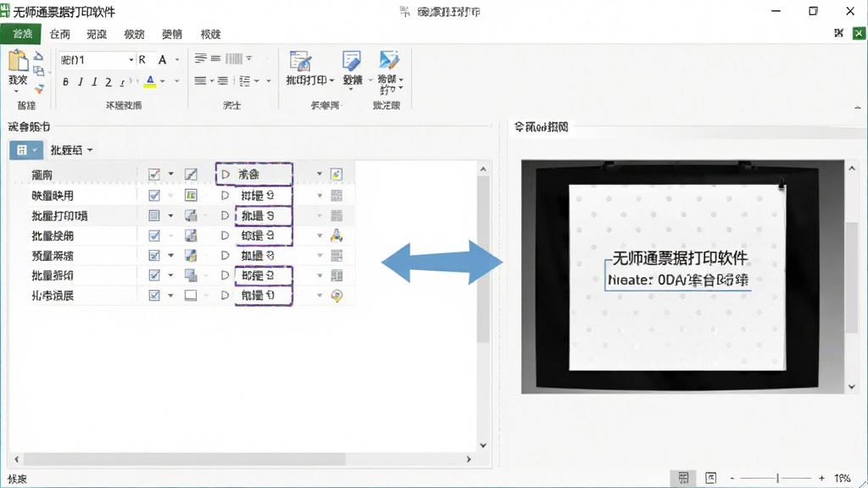Expand the 批印打印 batch print dropdown arrow
868x488 pixels.
[x=331, y=80]
